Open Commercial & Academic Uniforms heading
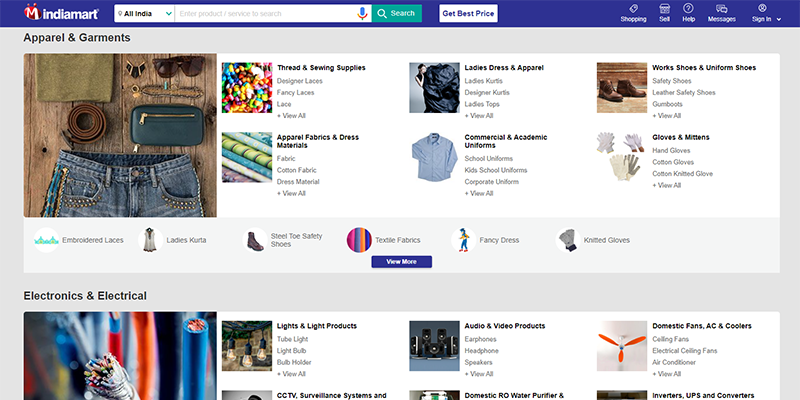800x400 pixels. [x=506, y=141]
